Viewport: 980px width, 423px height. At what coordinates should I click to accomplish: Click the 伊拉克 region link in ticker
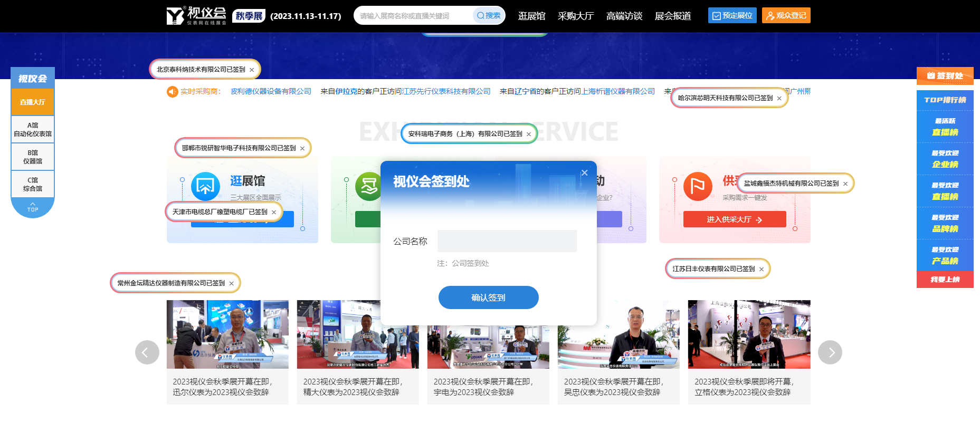(346, 91)
